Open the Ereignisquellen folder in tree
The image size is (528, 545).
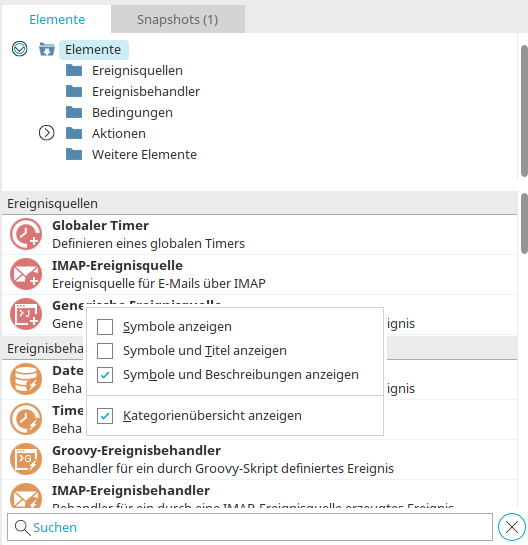point(137,71)
